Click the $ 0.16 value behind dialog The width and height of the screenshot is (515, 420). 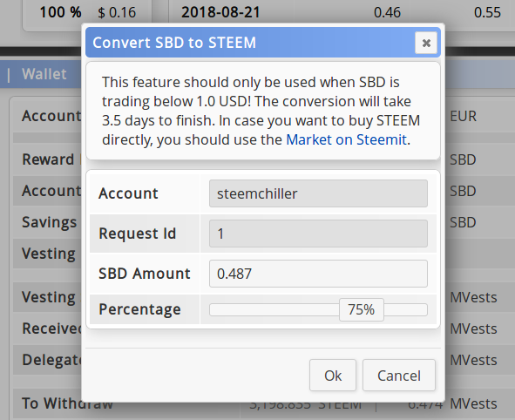pyautogui.click(x=117, y=13)
